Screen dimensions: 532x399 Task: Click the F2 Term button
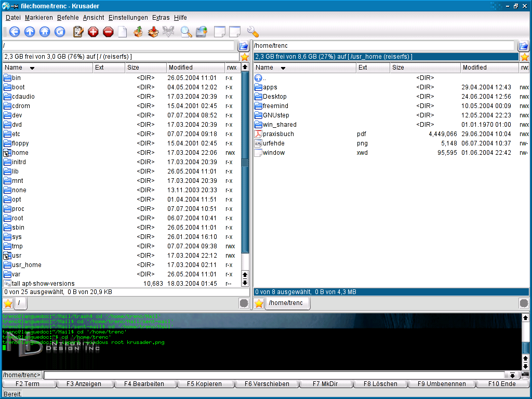click(29, 384)
